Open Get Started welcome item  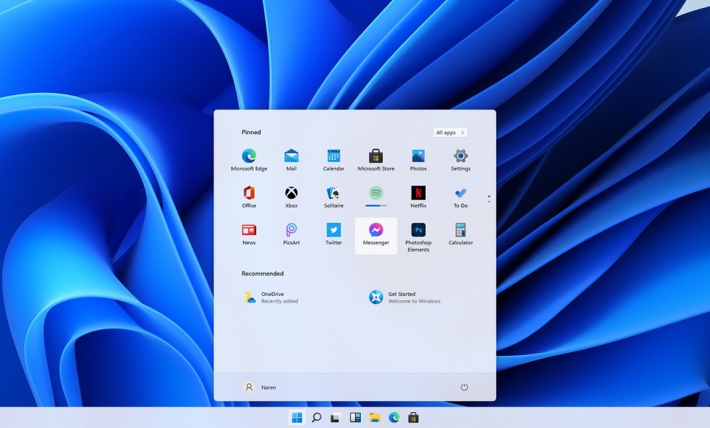[404, 298]
